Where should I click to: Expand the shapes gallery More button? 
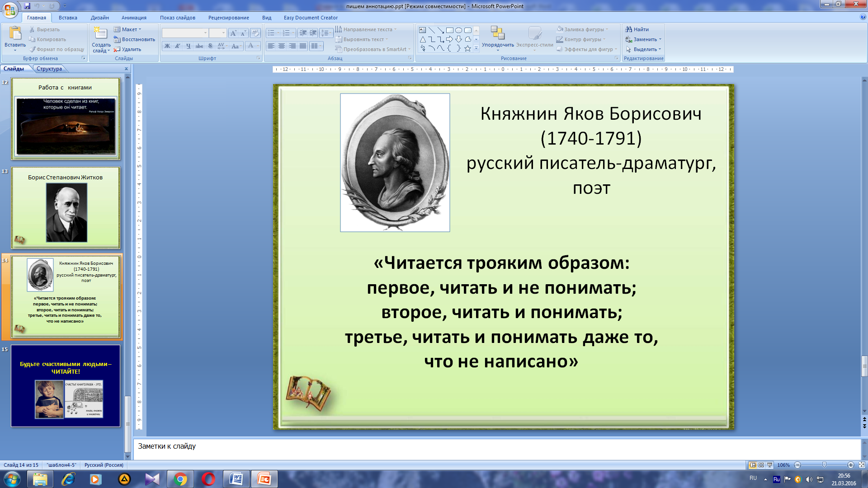coord(476,48)
